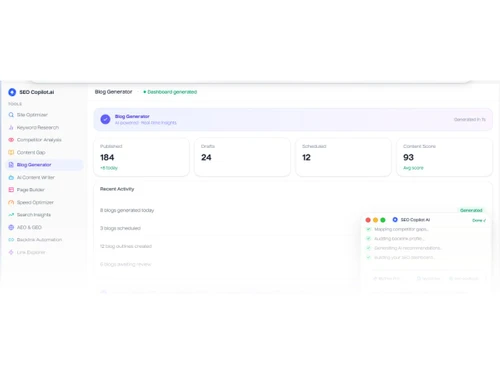Viewport: 500px width, 375px height.
Task: Select Link Explorer text in sidebar
Action: 31,252
